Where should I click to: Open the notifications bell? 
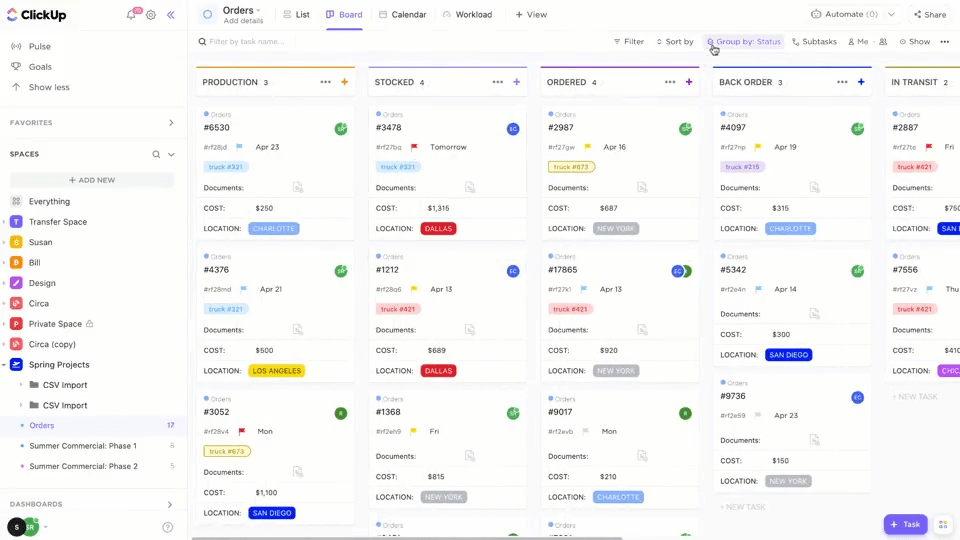(131, 15)
